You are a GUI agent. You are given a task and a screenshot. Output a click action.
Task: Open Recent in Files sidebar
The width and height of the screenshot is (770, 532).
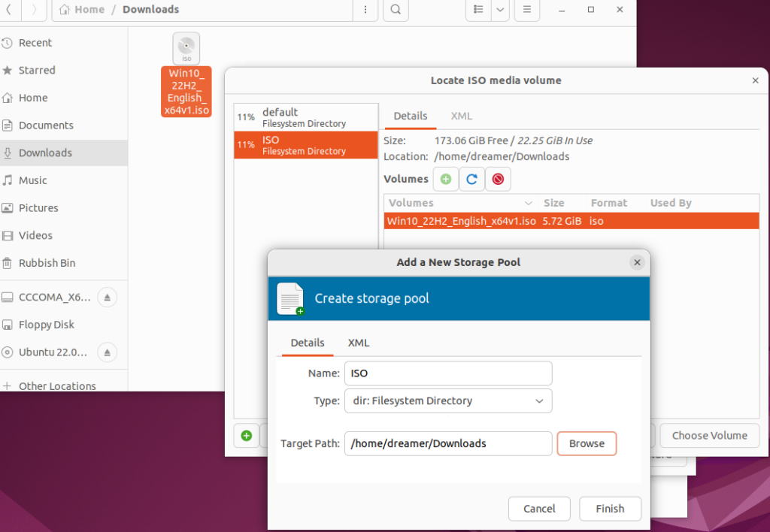click(x=64, y=43)
